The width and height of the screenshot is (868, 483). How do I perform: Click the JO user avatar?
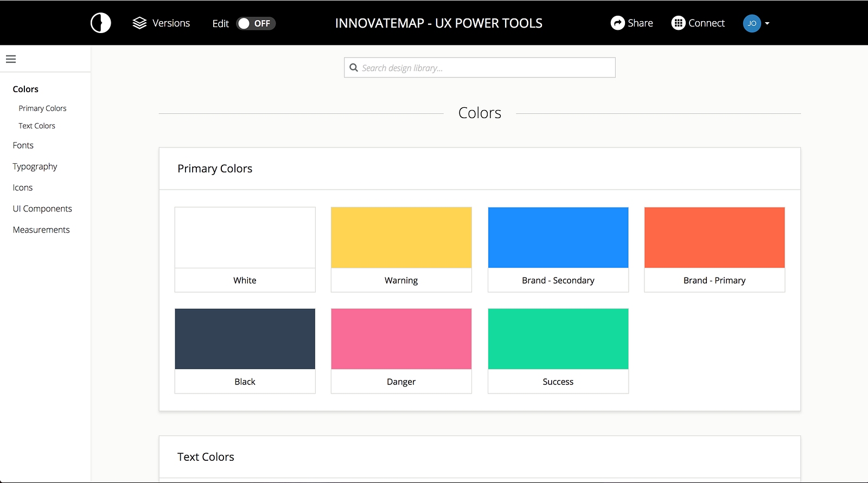click(x=751, y=23)
